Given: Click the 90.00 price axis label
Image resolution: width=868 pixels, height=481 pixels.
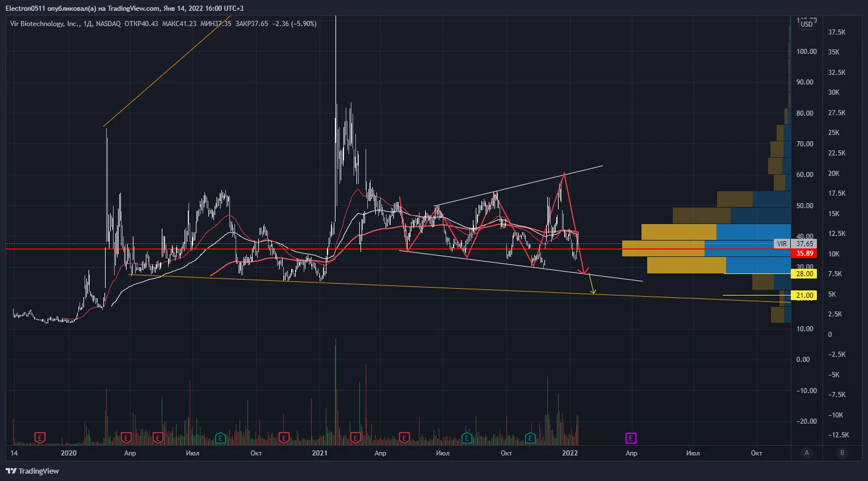Looking at the screenshot, I should pyautogui.click(x=804, y=82).
